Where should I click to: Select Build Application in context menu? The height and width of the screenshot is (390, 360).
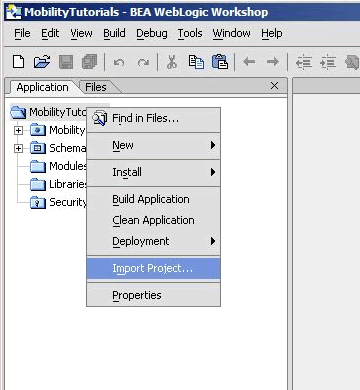point(153,199)
